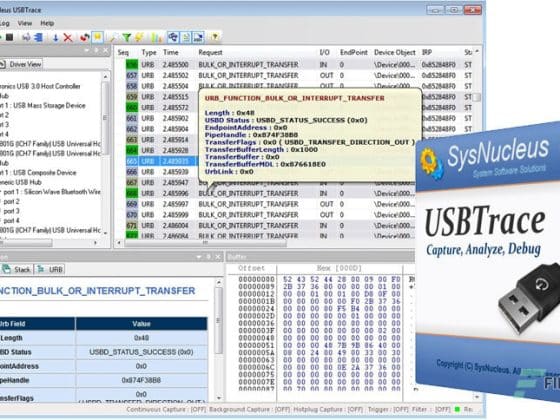Stop capture with the black square icon

coord(10,37)
